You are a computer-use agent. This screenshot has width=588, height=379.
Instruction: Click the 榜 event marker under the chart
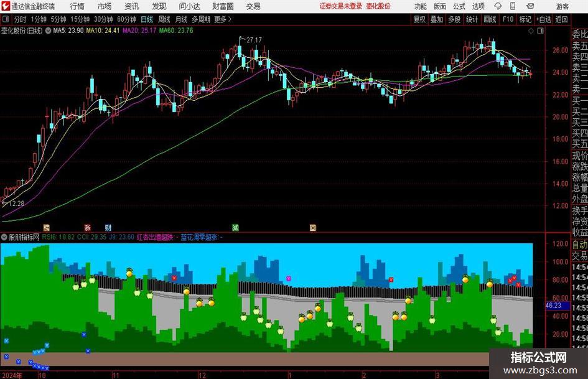[47, 227]
